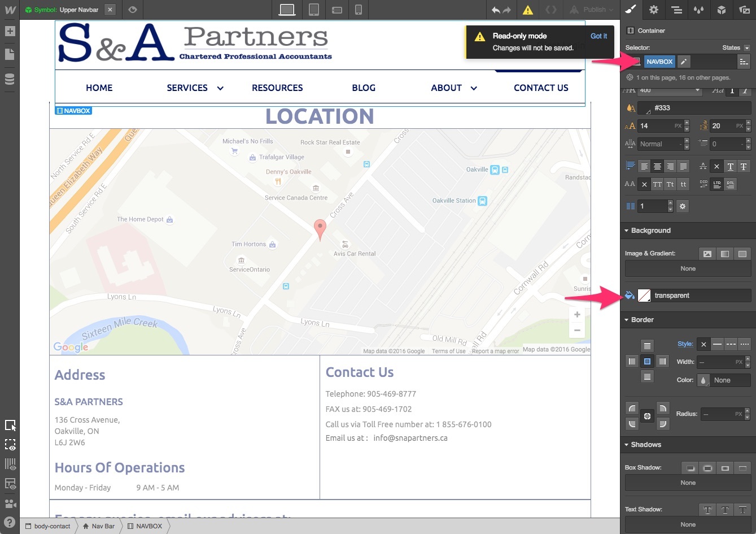The image size is (756, 534).
Task: Align text center
Action: [x=657, y=167]
